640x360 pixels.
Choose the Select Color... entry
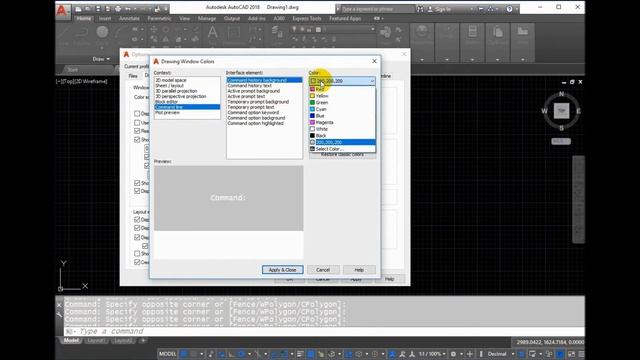[x=342, y=149]
